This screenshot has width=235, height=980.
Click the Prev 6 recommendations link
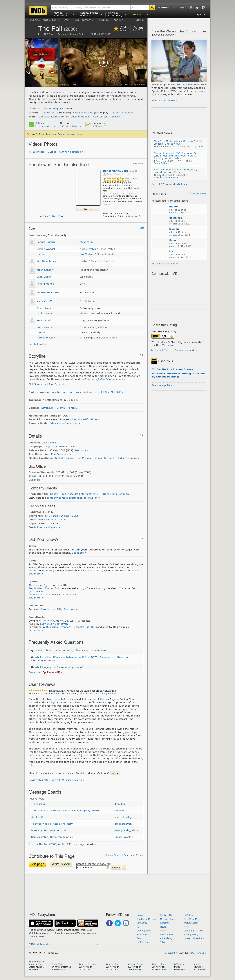[45, 216]
